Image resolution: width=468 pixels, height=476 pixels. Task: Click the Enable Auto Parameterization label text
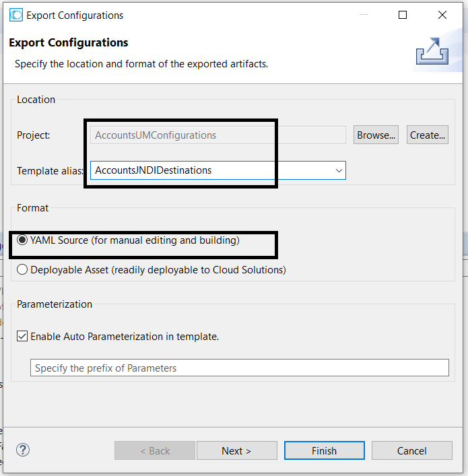(125, 337)
